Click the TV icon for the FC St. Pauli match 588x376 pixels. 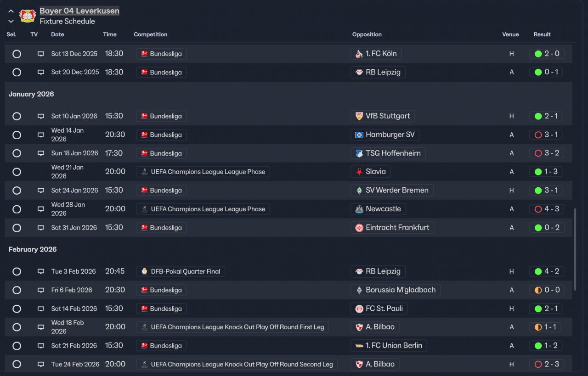[x=41, y=309]
